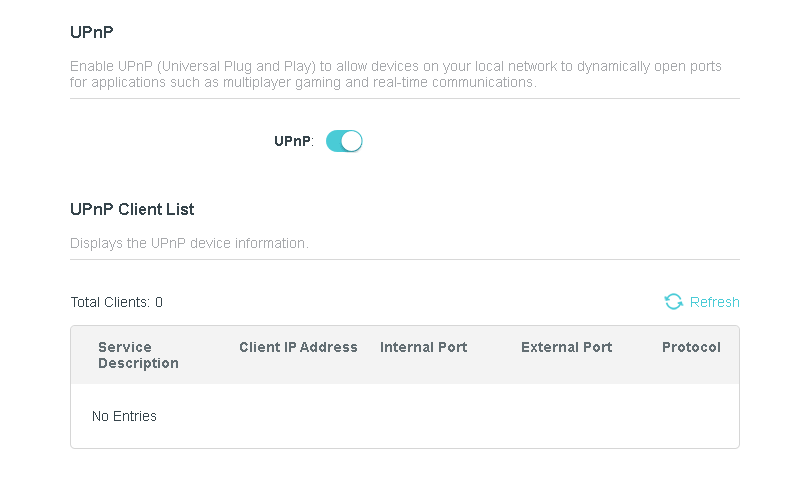Image resolution: width=802 pixels, height=488 pixels.
Task: Click the circular Refresh arrows icon
Action: 674,302
